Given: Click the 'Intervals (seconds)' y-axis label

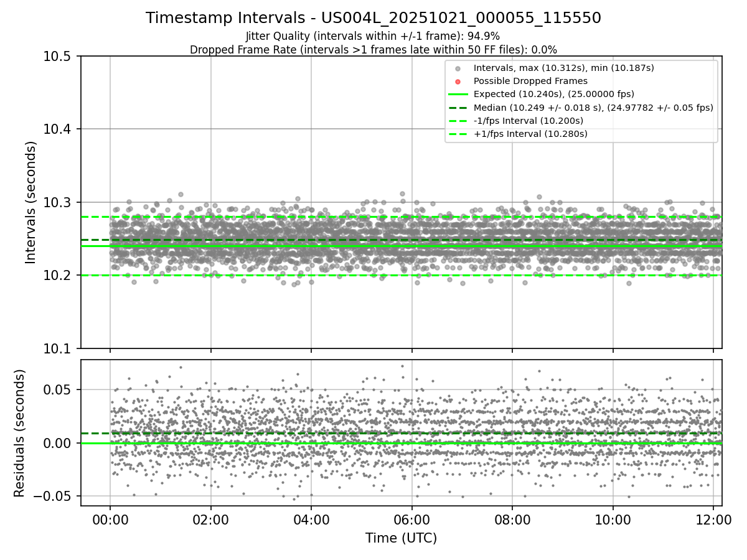Looking at the screenshot, I should coord(31,202).
